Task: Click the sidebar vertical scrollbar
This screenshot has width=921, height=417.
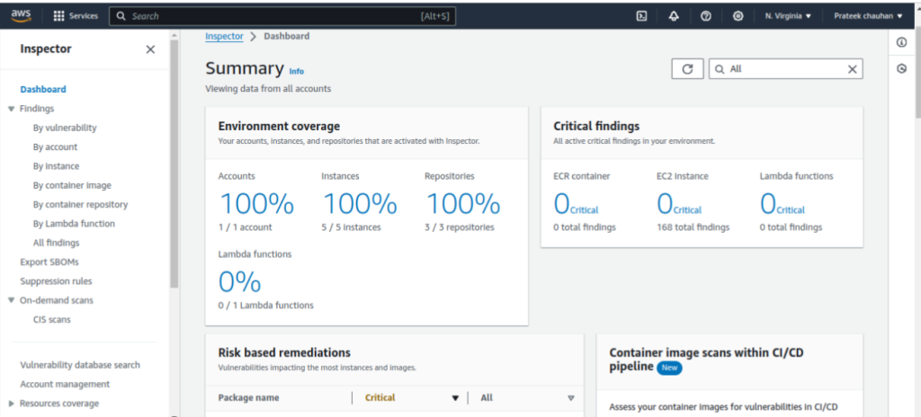Action: (174, 164)
